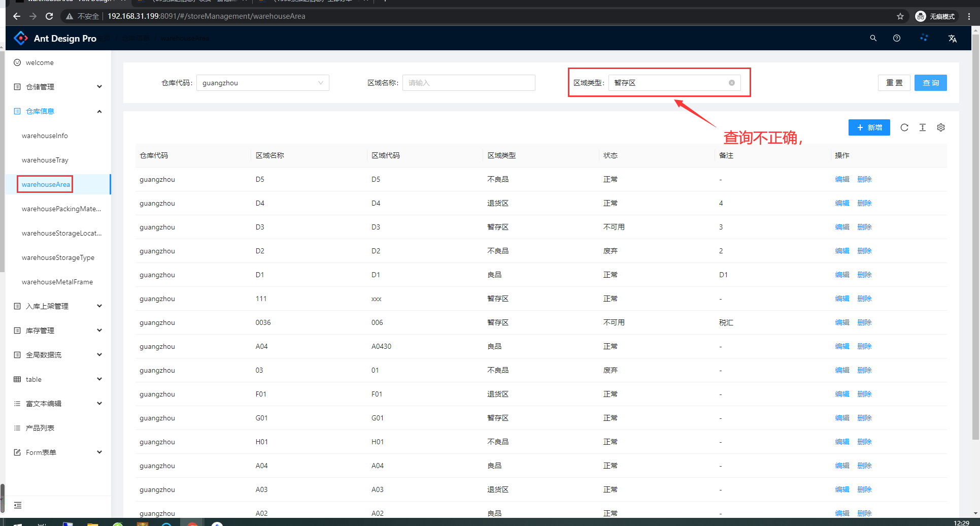Viewport: 980px width, 526px height.
Task: Open warehouseTray menu item
Action: click(45, 160)
